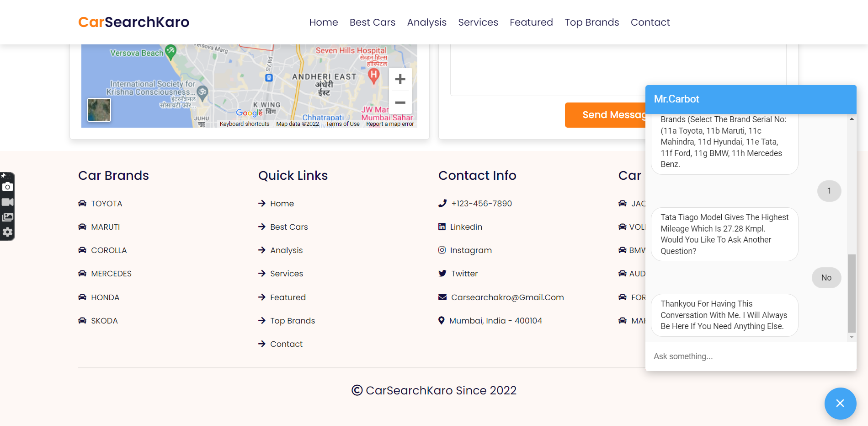
Task: Click the Carsearchakro@Gmail.Com email link
Action: click(x=507, y=297)
